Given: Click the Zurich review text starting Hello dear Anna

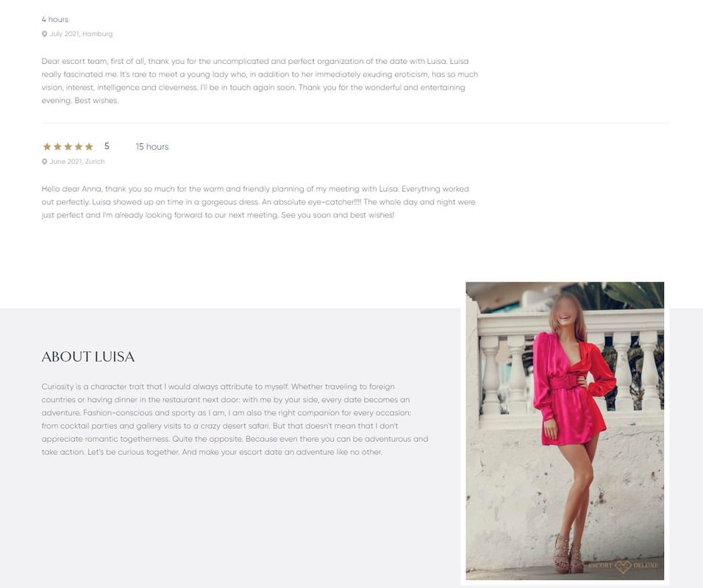Looking at the screenshot, I should point(259,202).
